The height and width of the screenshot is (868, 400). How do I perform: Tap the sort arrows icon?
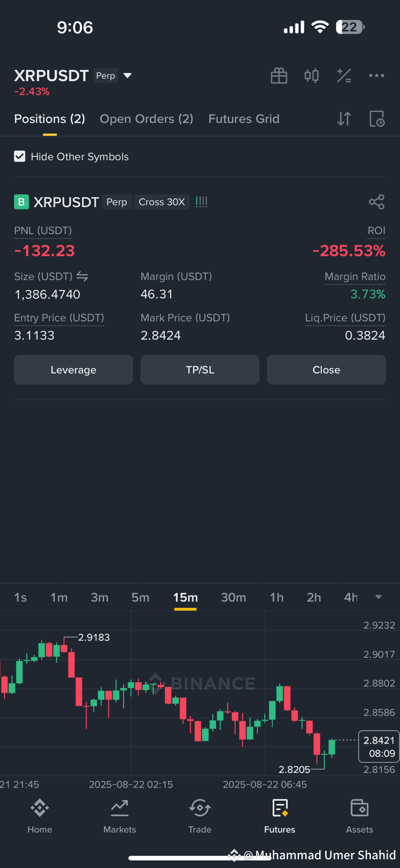(344, 118)
